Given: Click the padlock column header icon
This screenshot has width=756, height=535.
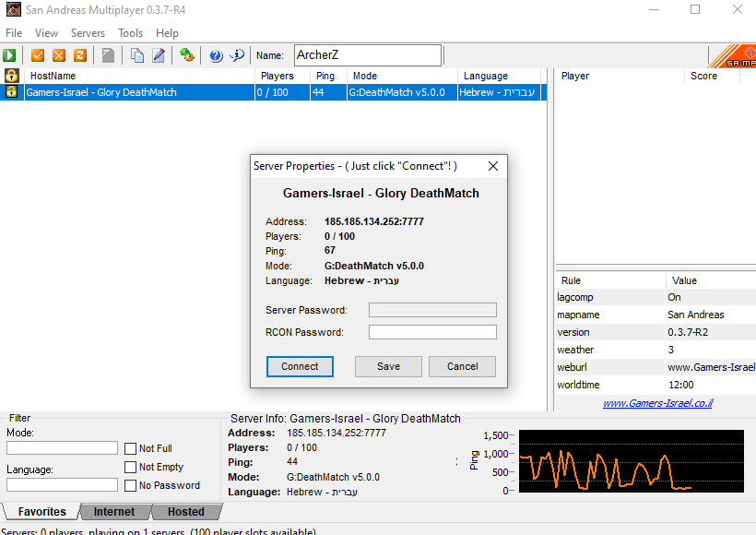Looking at the screenshot, I should (x=12, y=76).
